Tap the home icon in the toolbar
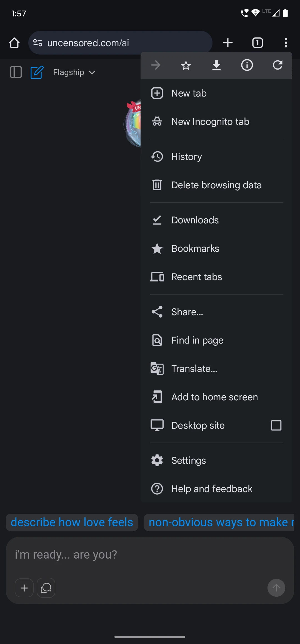This screenshot has width=300, height=644. click(x=14, y=43)
